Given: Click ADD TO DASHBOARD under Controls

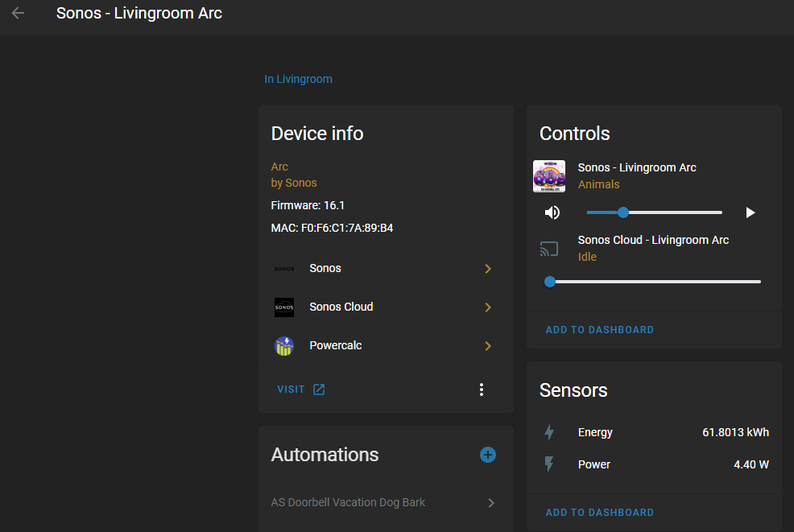Looking at the screenshot, I should (x=599, y=329).
